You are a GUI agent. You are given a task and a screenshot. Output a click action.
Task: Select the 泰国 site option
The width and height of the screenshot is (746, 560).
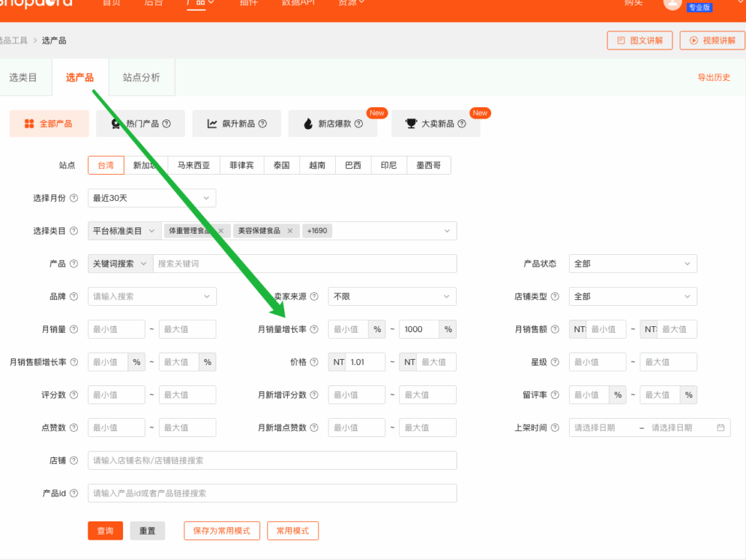point(282,165)
